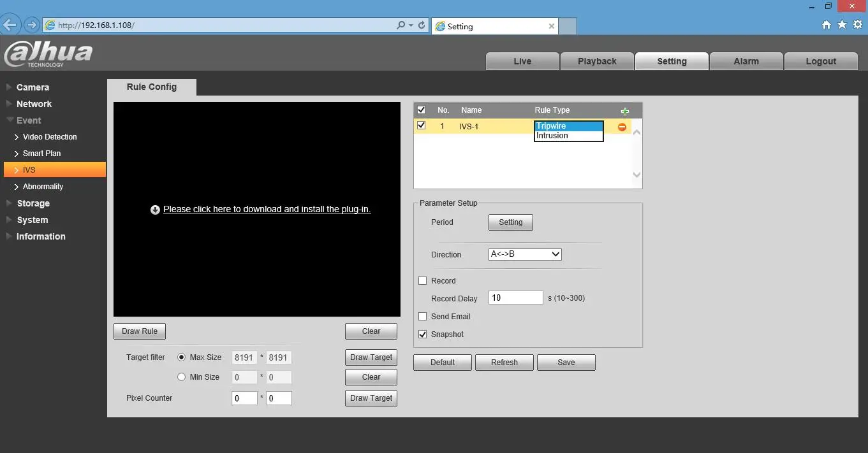868x453 pixels.
Task: Select the Rule Config tab
Action: 152,87
